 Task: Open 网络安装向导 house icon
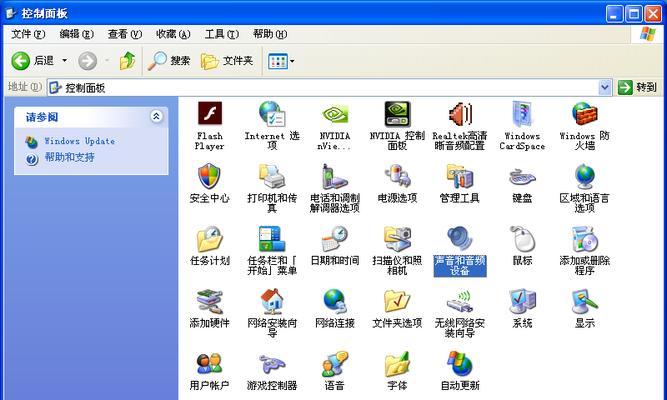click(x=272, y=301)
